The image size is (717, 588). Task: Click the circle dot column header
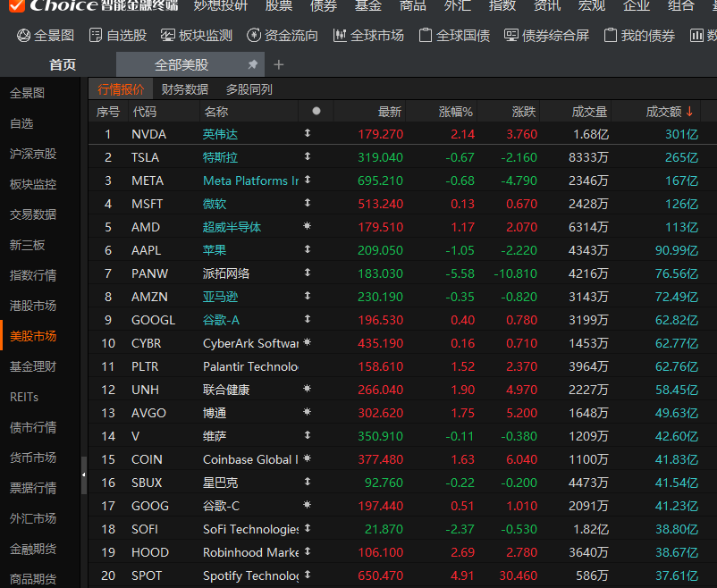(x=316, y=111)
